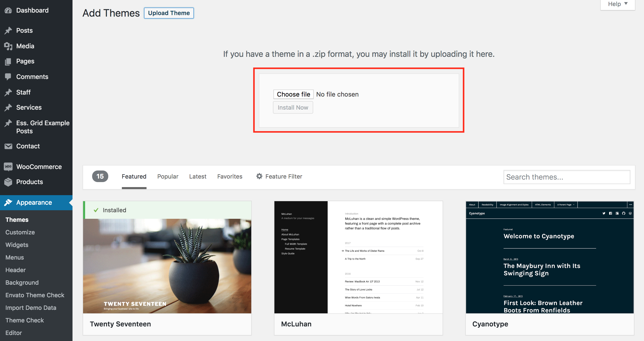Screen dimensions: 644x341
Task: Click the Contact envelope icon
Action: click(x=8, y=146)
